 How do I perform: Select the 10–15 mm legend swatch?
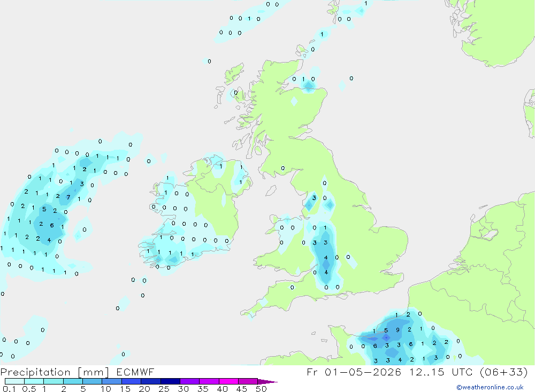[112, 381]
